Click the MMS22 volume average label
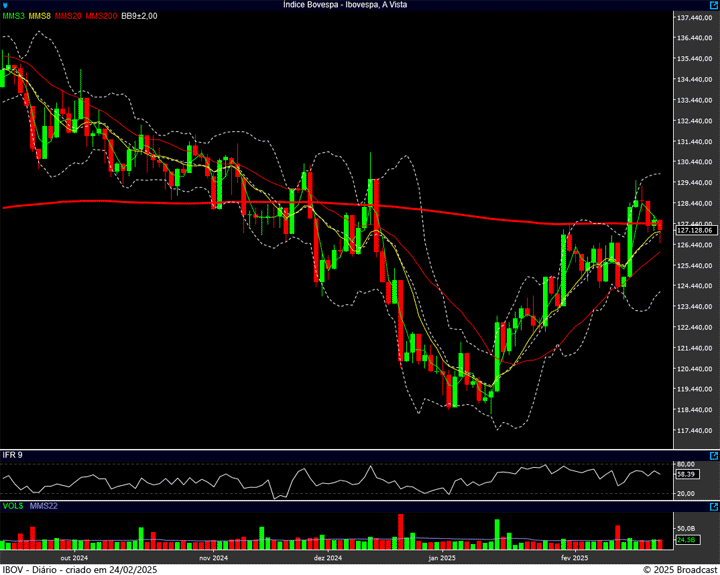This screenshot has height=575, width=720. pos(44,507)
